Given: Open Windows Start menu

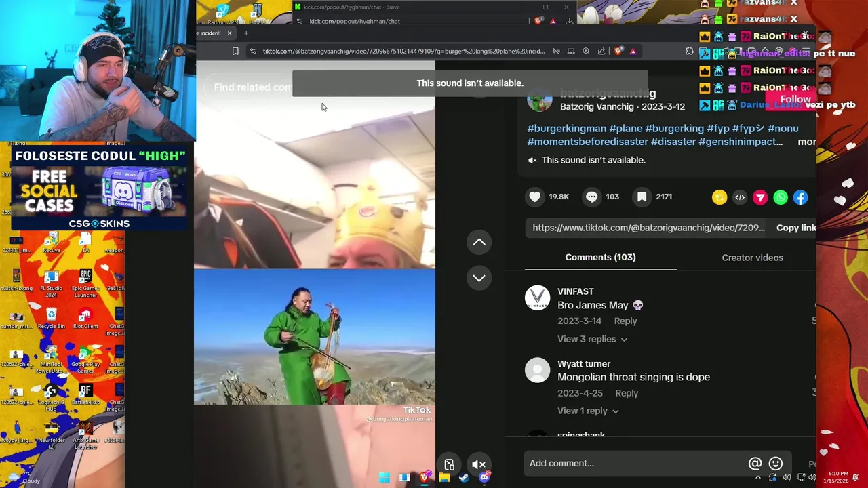Looking at the screenshot, I should point(384,477).
